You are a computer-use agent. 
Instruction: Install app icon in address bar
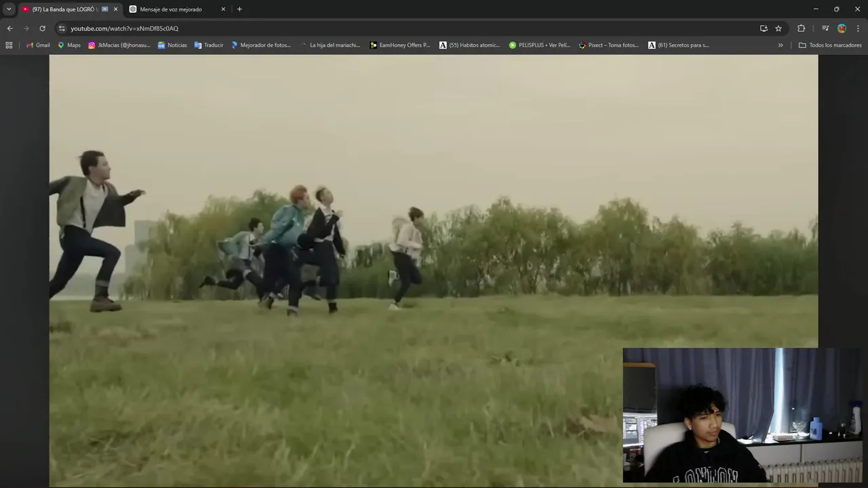point(764,28)
